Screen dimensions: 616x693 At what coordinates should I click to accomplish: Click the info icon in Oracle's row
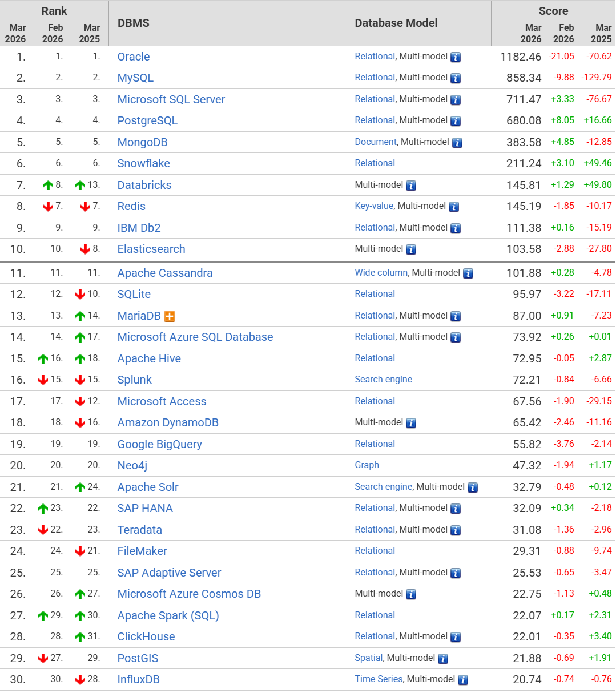(456, 57)
